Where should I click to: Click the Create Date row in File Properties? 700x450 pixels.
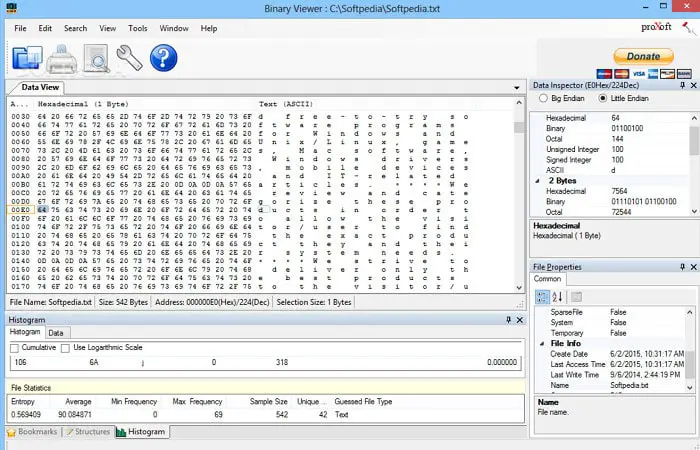[610, 354]
